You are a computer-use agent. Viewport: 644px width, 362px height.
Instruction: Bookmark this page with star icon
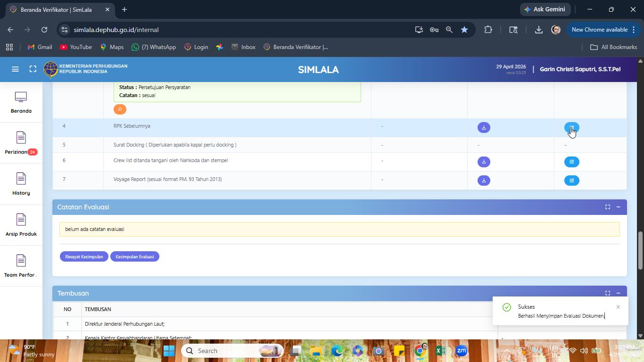tap(464, 30)
